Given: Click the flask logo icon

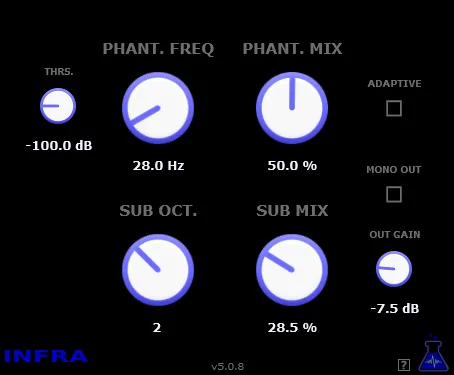Looking at the screenshot, I should click(433, 354).
